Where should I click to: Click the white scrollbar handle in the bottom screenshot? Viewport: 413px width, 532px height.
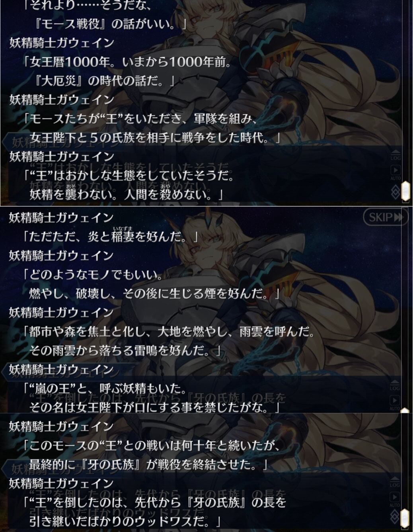(405, 518)
